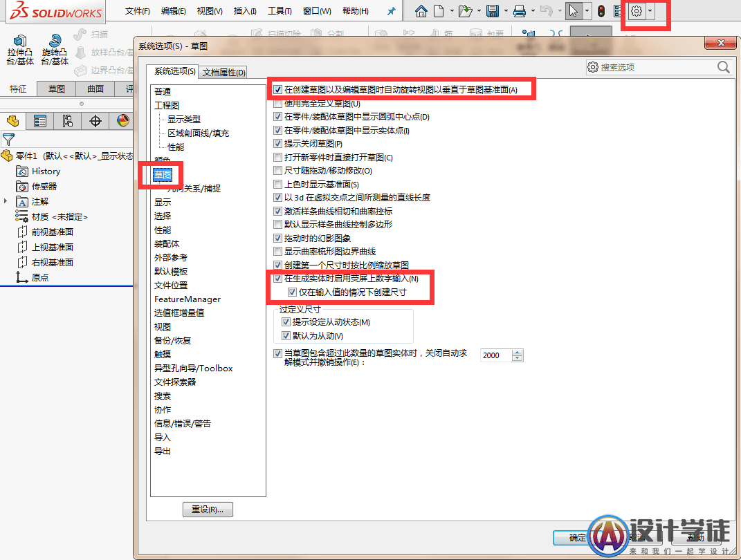Open the 工具(T) menu
Image resolution: width=741 pixels, height=560 pixels.
(x=280, y=11)
